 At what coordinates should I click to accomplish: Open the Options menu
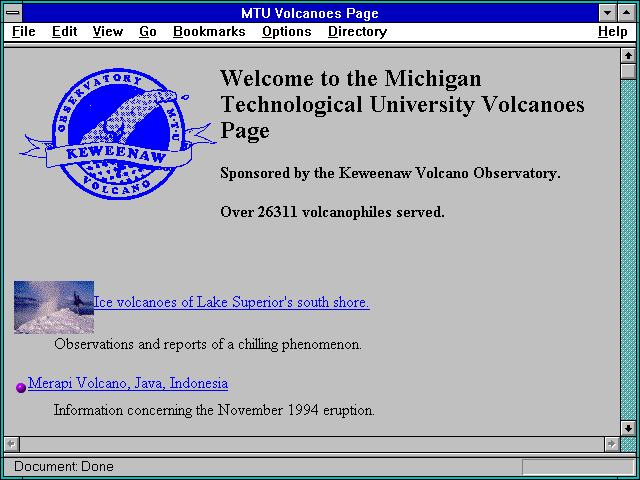pos(287,32)
